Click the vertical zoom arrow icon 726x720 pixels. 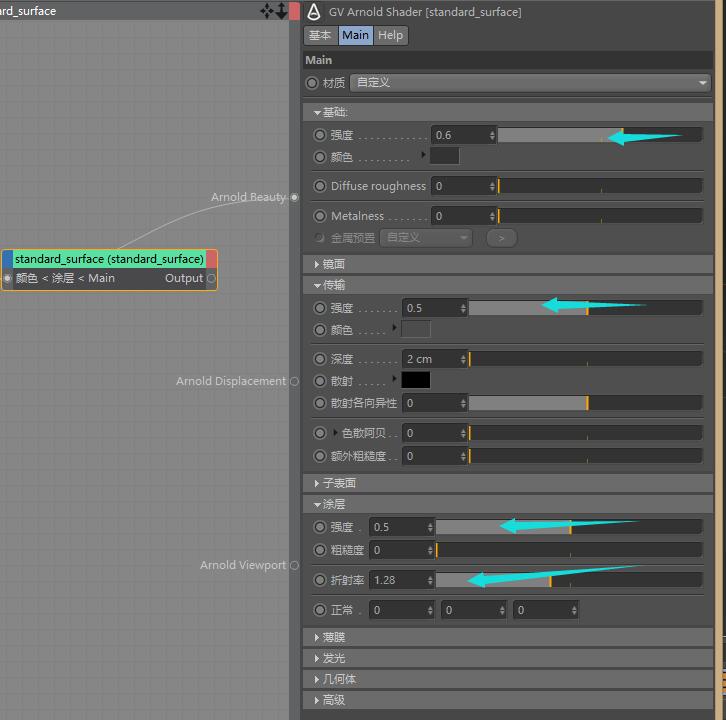(282, 11)
